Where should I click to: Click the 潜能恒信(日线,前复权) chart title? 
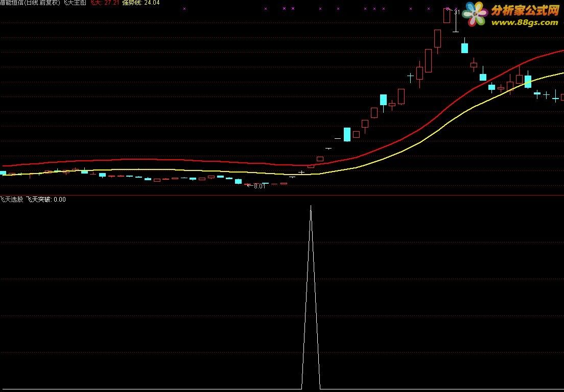[30, 3]
